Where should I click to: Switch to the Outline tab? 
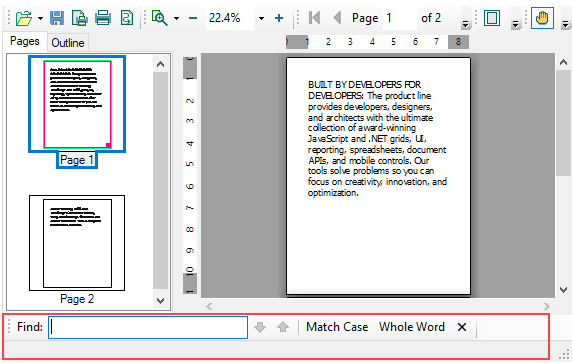tap(68, 43)
